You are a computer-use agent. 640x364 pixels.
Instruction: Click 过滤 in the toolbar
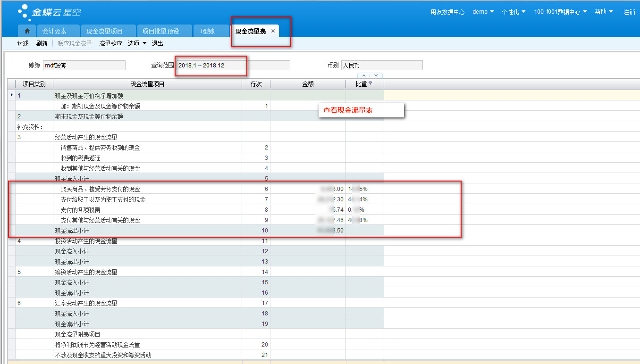pos(23,43)
